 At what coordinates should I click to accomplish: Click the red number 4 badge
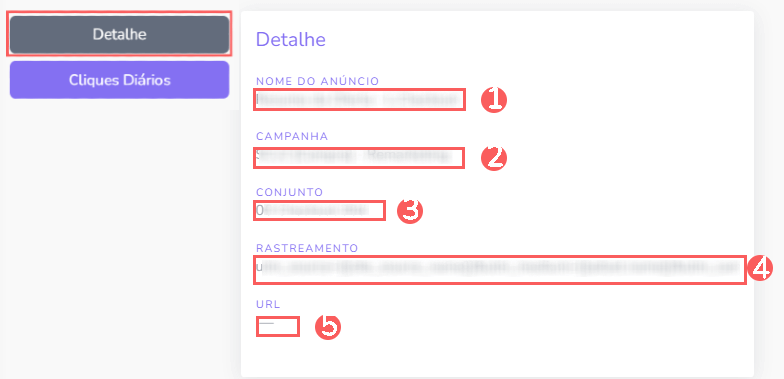(x=760, y=268)
